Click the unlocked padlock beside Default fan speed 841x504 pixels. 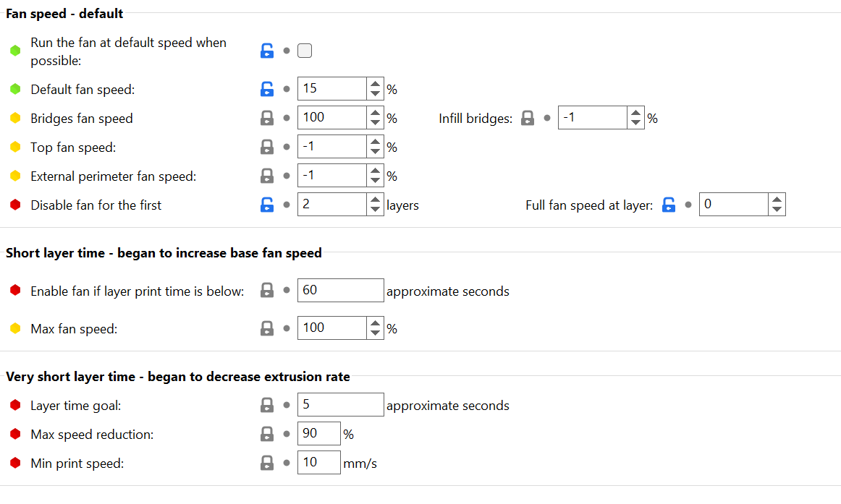coord(267,89)
